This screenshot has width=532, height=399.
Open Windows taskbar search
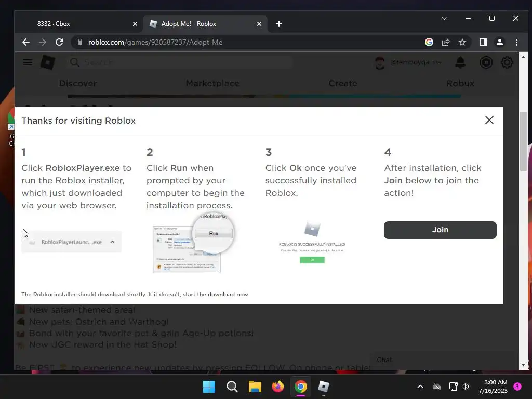232,387
